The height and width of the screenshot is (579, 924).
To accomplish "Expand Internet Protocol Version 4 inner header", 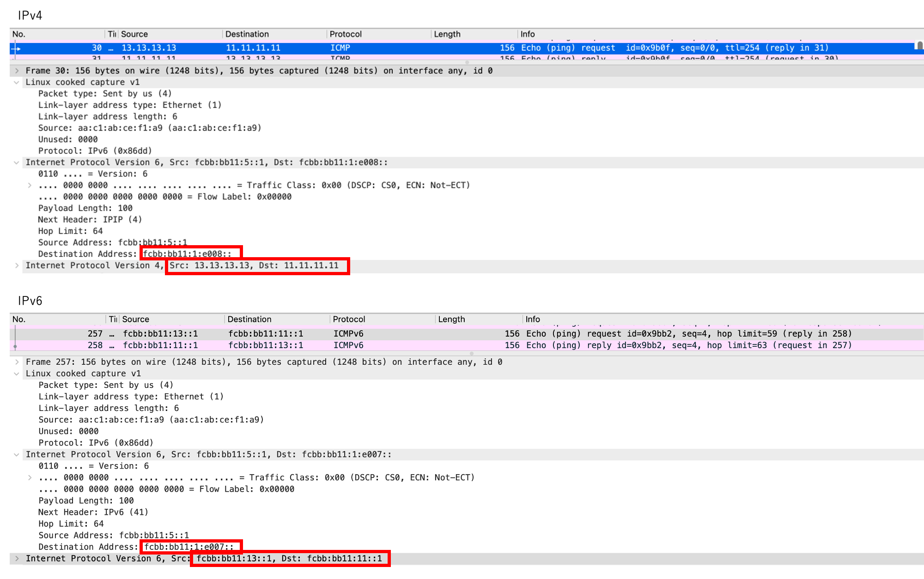I will tap(17, 265).
